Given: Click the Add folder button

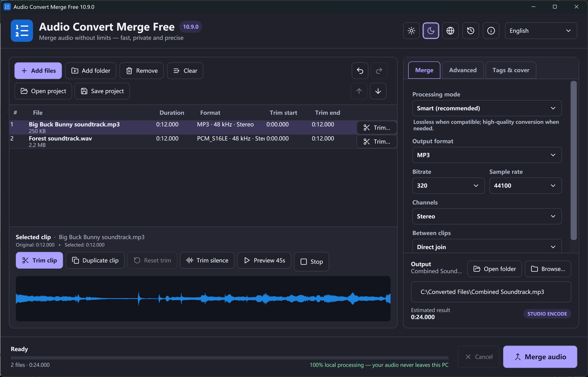Looking at the screenshot, I should 91,71.
